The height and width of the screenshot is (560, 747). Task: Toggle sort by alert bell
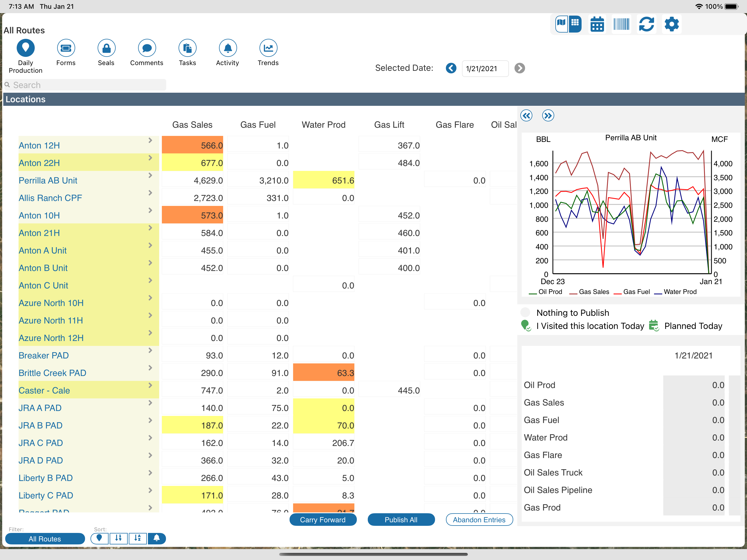click(156, 538)
